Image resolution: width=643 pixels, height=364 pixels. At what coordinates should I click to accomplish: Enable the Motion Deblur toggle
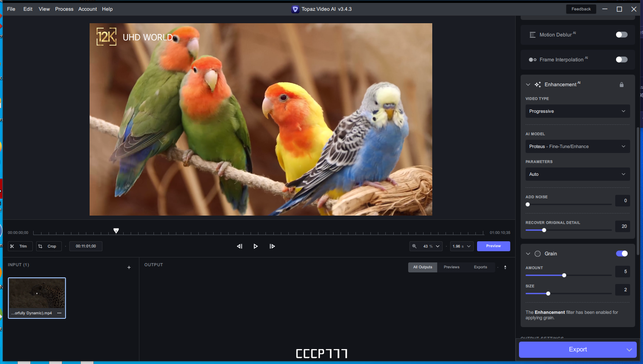[x=621, y=35]
